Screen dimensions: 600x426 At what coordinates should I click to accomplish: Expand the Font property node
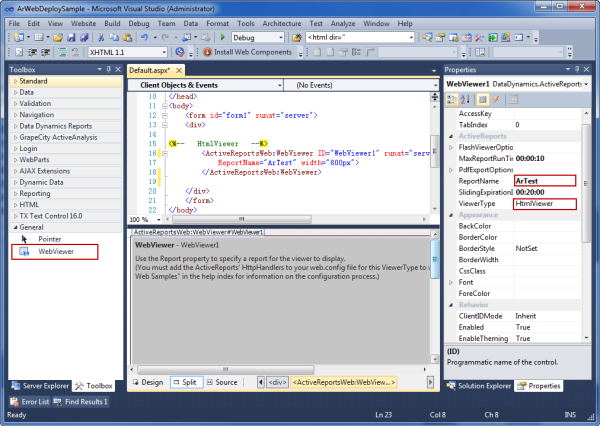(x=451, y=282)
